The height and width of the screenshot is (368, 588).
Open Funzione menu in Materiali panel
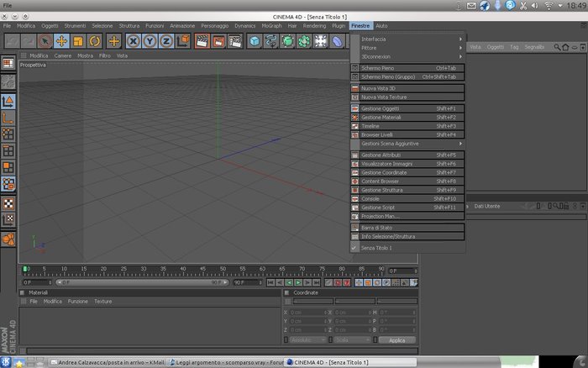pyautogui.click(x=77, y=302)
